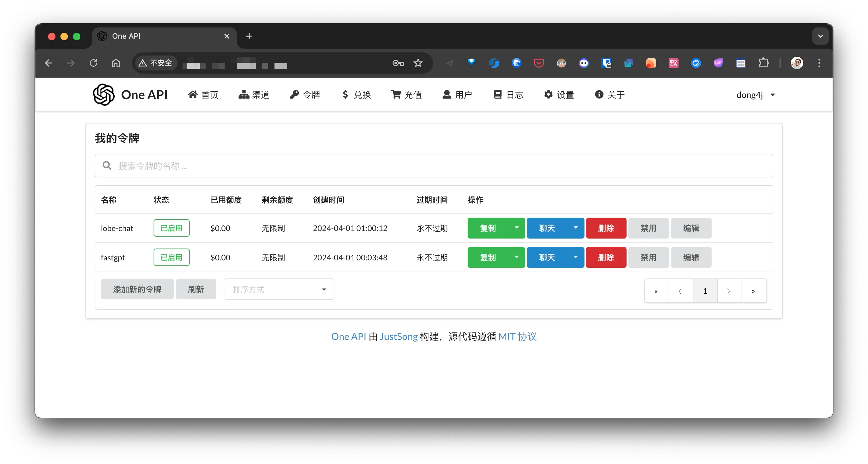Click the One API logo icon
Screen dimensions: 868x464
pyautogui.click(x=104, y=95)
